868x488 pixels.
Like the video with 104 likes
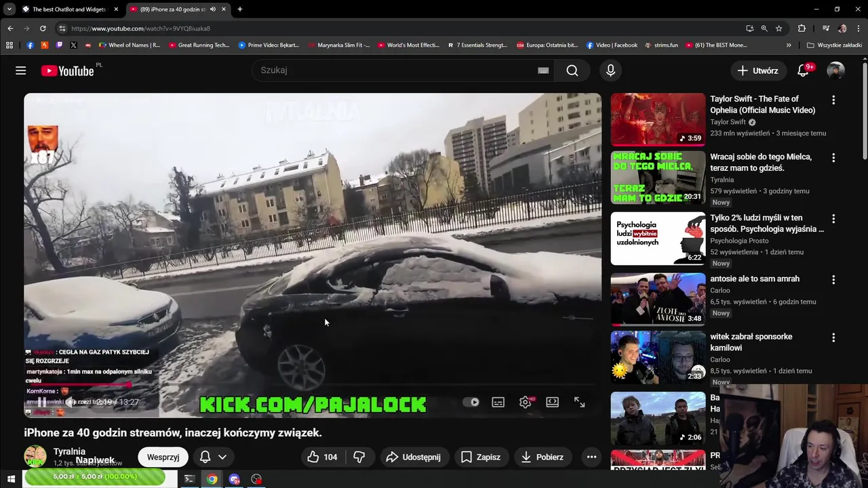(322, 457)
